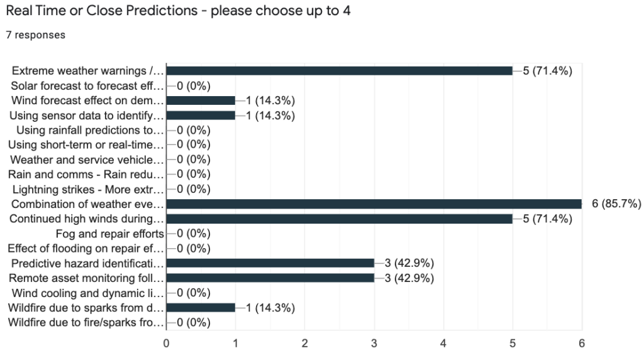Click the '6 (85.7%)' value label

point(616,204)
